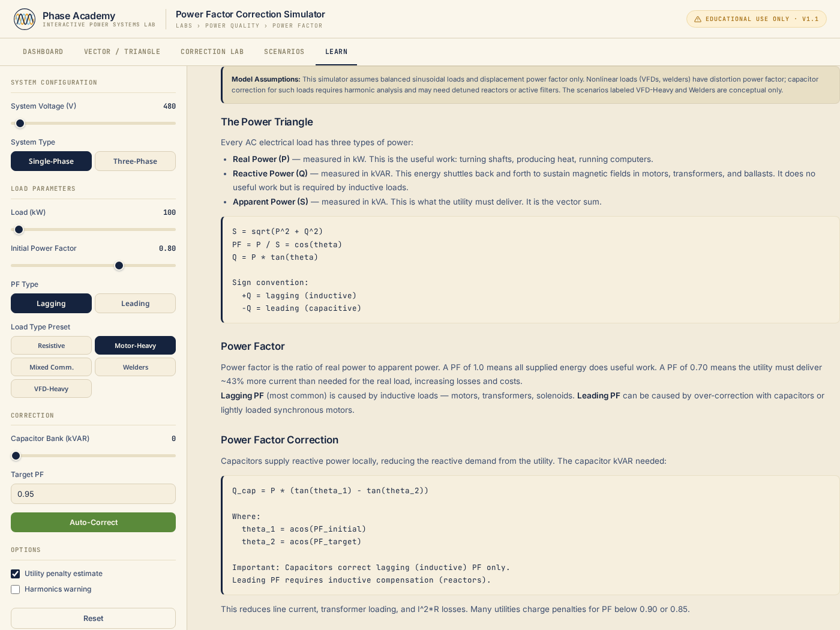Image resolution: width=840 pixels, height=630 pixels.
Task: Click the Q_cap formula line
Action: (330, 491)
